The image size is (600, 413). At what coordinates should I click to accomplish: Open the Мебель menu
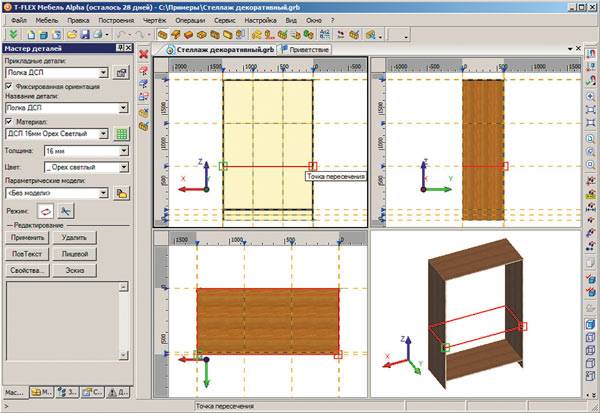coord(47,20)
